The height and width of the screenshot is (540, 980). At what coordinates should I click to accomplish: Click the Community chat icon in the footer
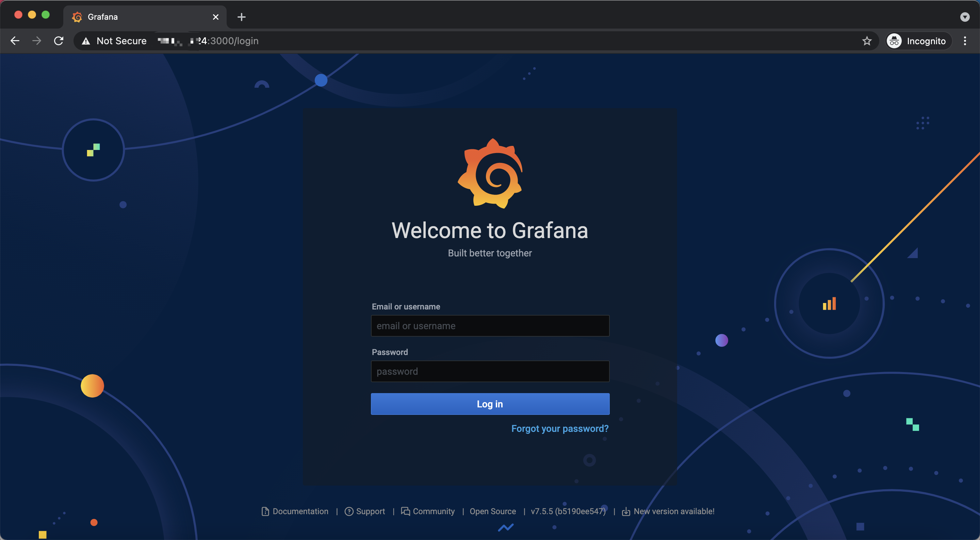pyautogui.click(x=405, y=511)
